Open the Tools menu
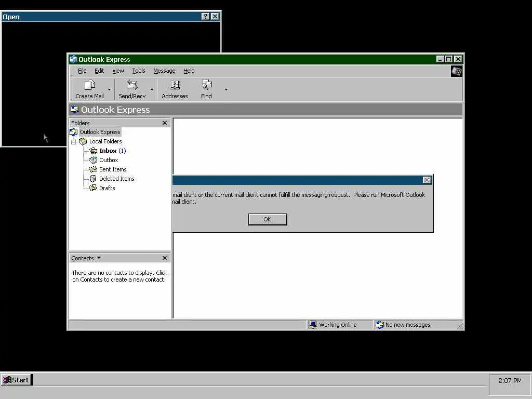The image size is (532, 399). click(x=138, y=71)
